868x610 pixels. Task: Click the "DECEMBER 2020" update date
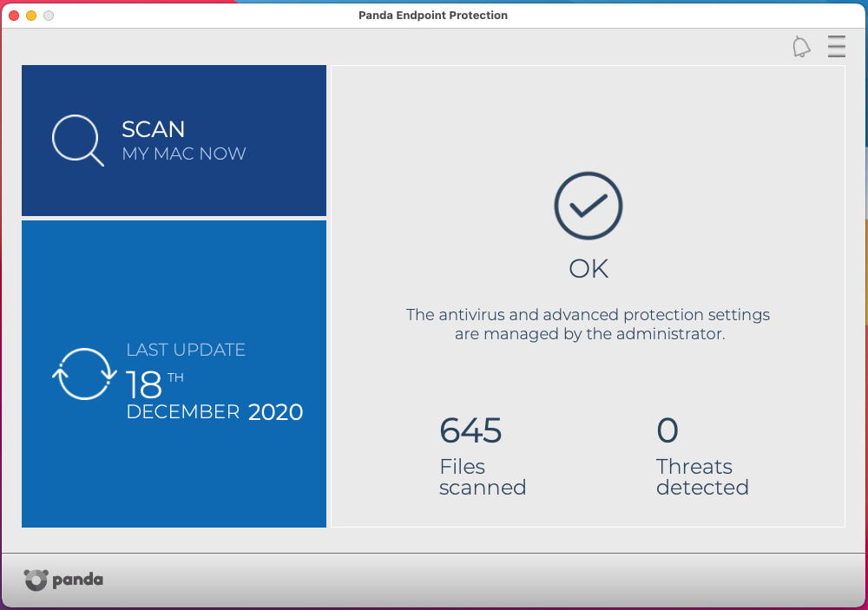tap(214, 412)
